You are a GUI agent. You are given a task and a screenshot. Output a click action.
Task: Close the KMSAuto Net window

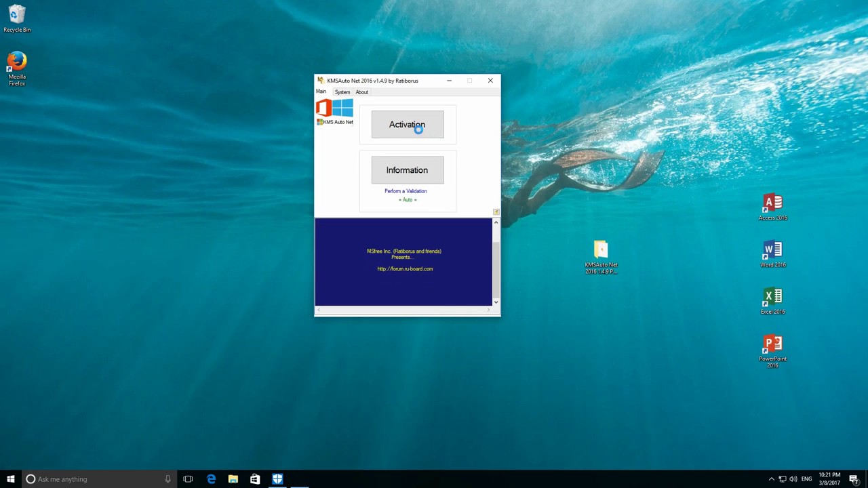(x=490, y=81)
